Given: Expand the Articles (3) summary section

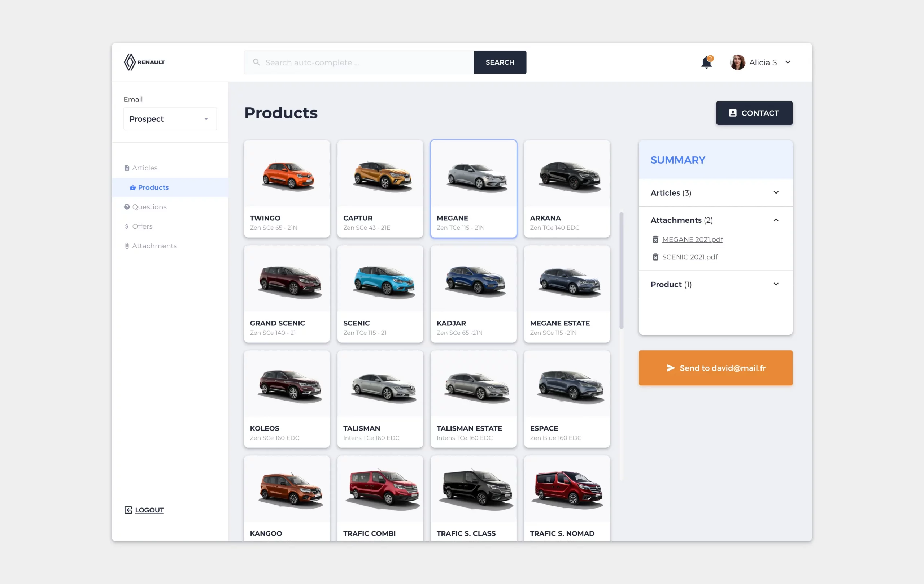Looking at the screenshot, I should 776,193.
